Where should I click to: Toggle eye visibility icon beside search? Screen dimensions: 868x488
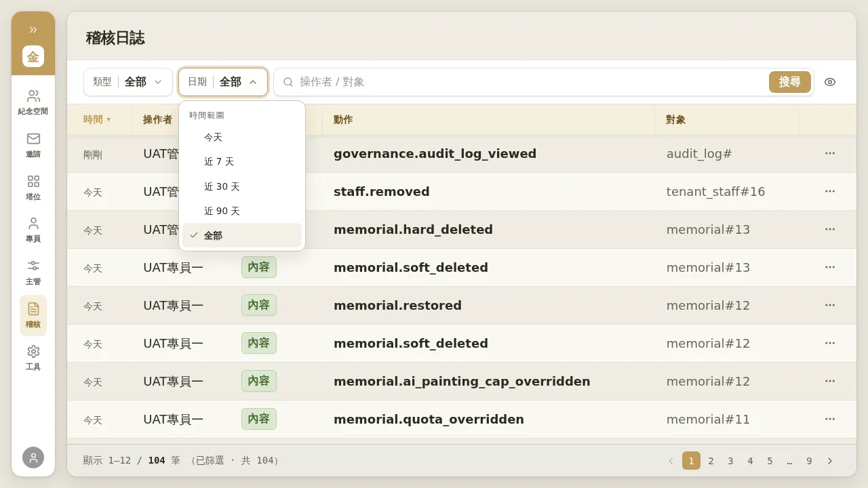(830, 82)
